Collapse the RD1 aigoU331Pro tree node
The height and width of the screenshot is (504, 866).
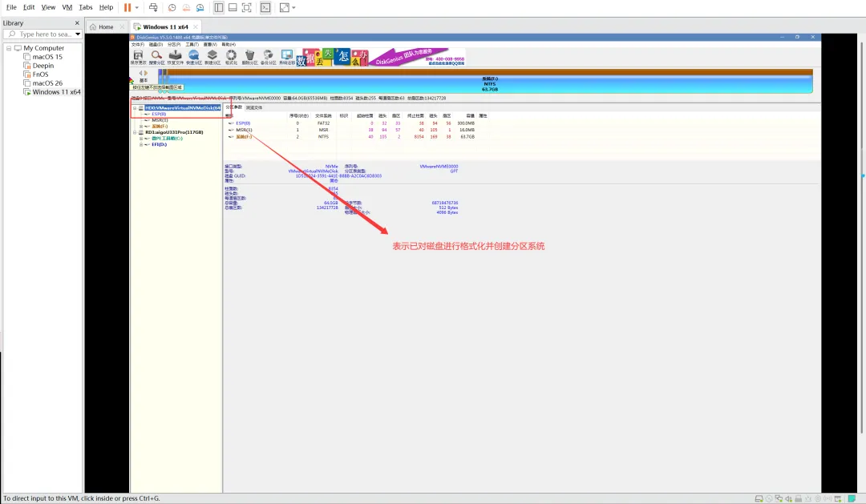[135, 132]
